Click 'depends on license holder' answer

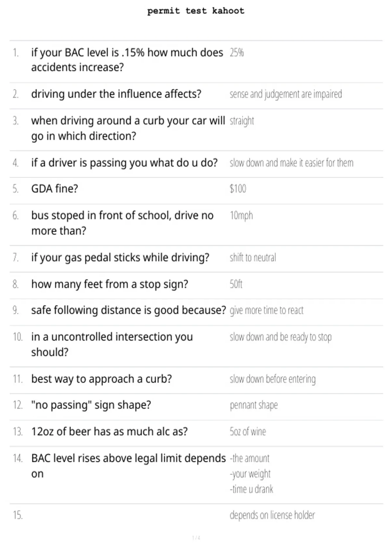[x=272, y=515]
